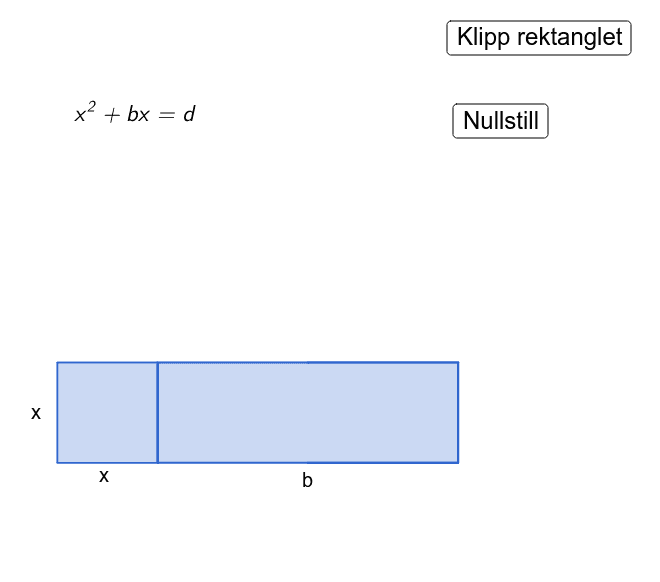660x582 pixels.
Task: Select the wide rectangle above label b
Action: click(x=308, y=412)
